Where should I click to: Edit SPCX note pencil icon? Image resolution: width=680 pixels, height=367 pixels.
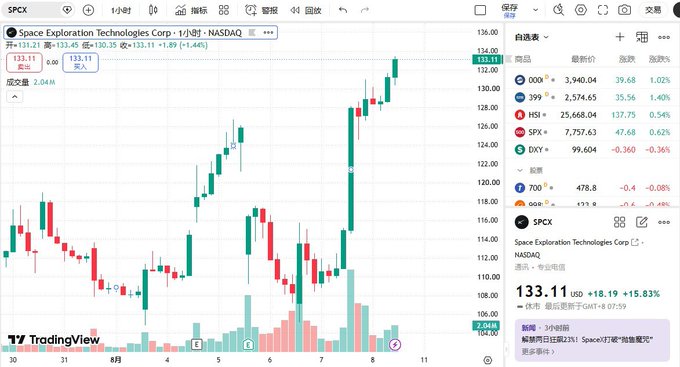pos(641,222)
